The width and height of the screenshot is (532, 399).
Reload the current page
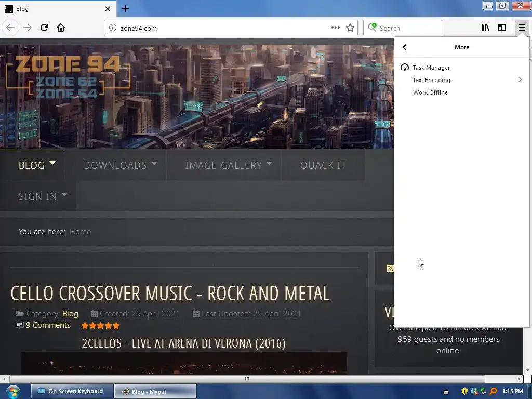(x=44, y=28)
